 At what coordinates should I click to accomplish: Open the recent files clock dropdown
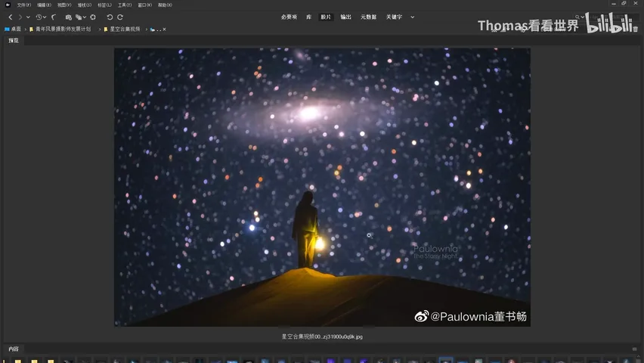tap(41, 17)
